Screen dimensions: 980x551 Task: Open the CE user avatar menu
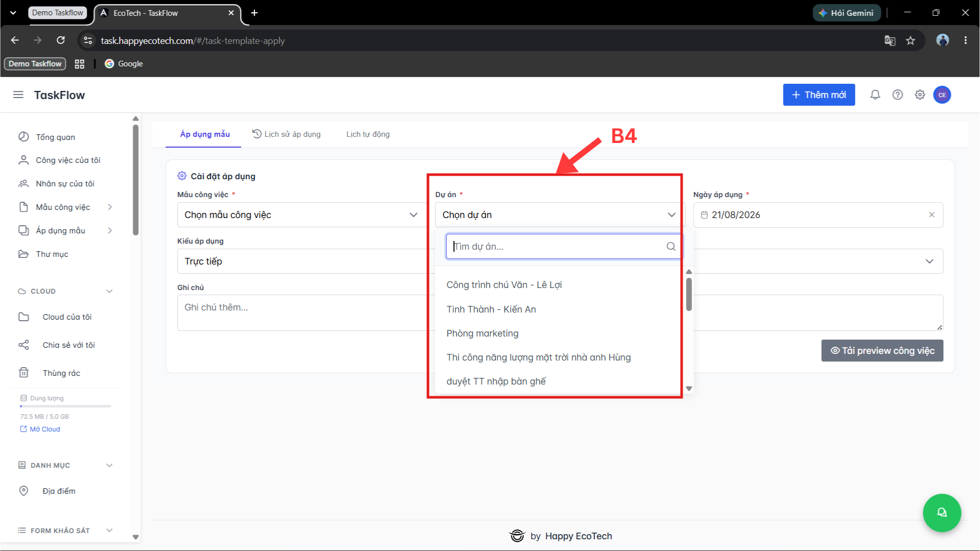[942, 95]
